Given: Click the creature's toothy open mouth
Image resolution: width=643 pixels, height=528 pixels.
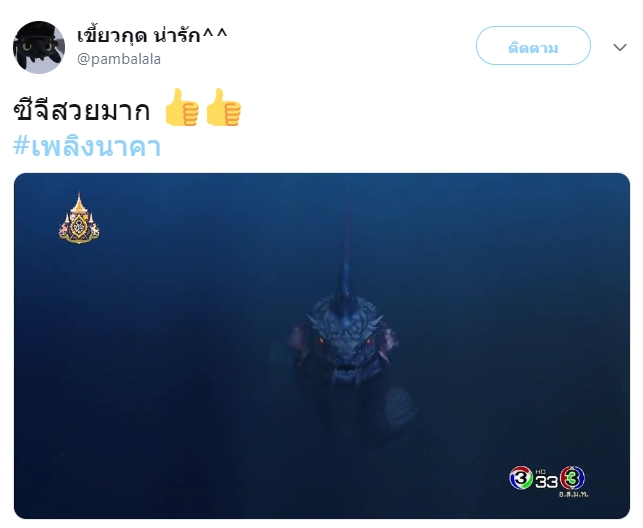Looking at the screenshot, I should point(347,370).
